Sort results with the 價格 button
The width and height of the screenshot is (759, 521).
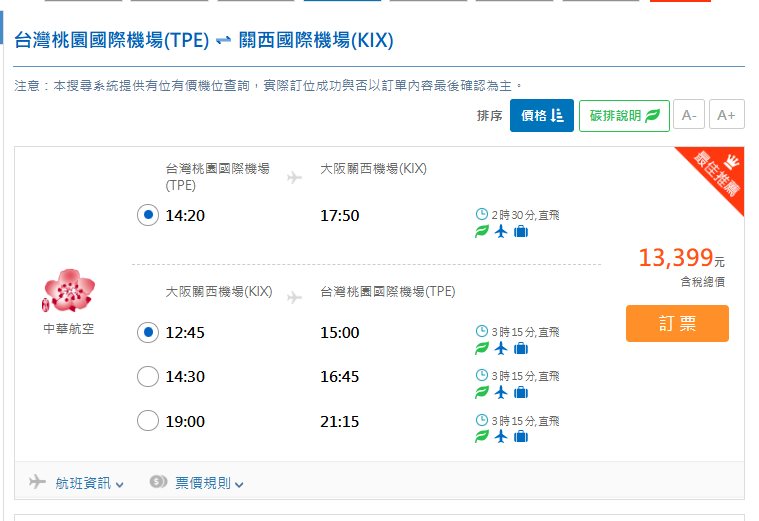coord(542,115)
